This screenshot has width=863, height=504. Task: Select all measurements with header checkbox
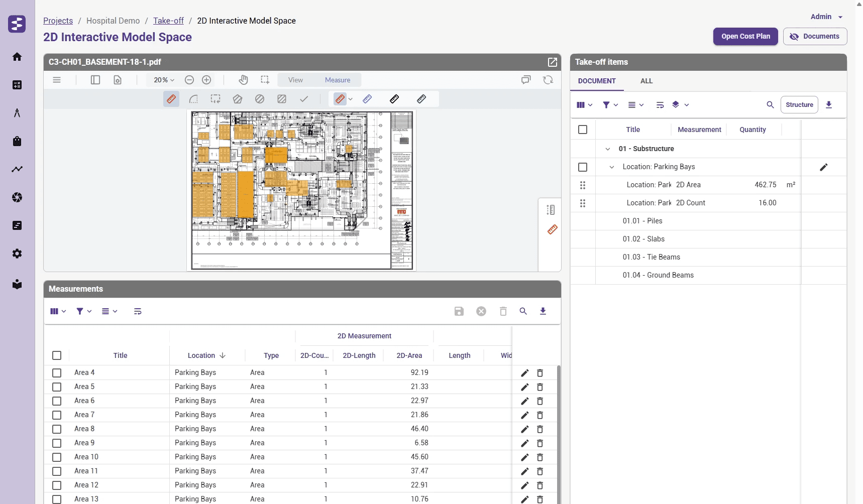(x=57, y=355)
